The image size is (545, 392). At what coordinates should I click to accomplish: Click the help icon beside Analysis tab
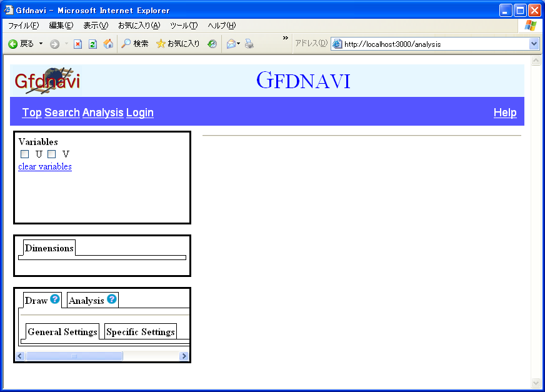(x=112, y=299)
